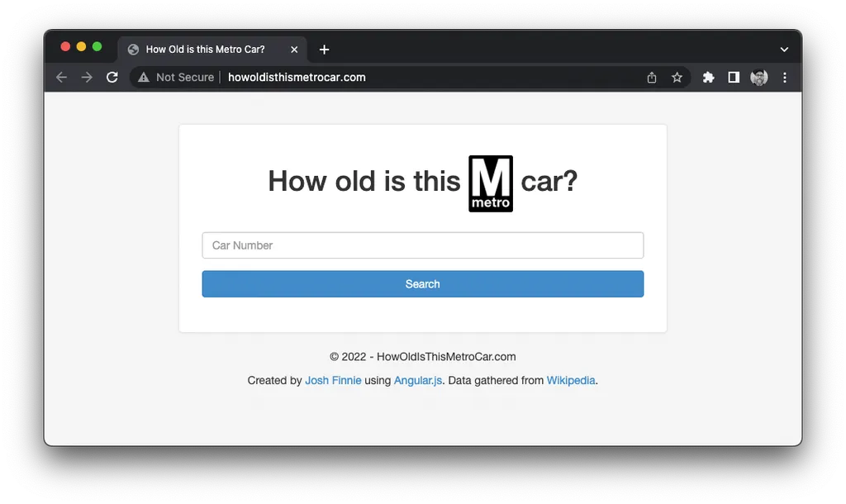Select the 'How Old is this Metro Car?' tab
The image size is (846, 504).
point(212,50)
